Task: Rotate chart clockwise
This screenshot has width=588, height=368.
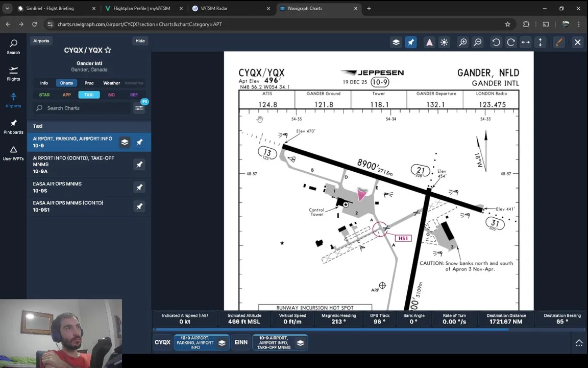Action: [511, 42]
